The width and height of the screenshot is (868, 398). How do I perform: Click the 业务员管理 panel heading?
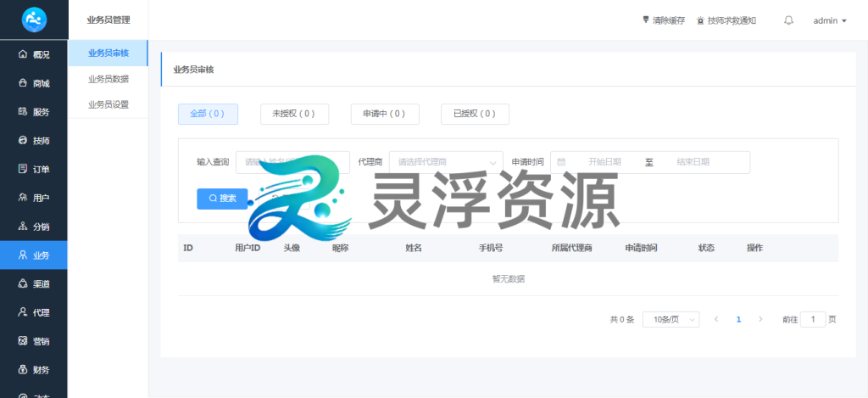tap(108, 20)
